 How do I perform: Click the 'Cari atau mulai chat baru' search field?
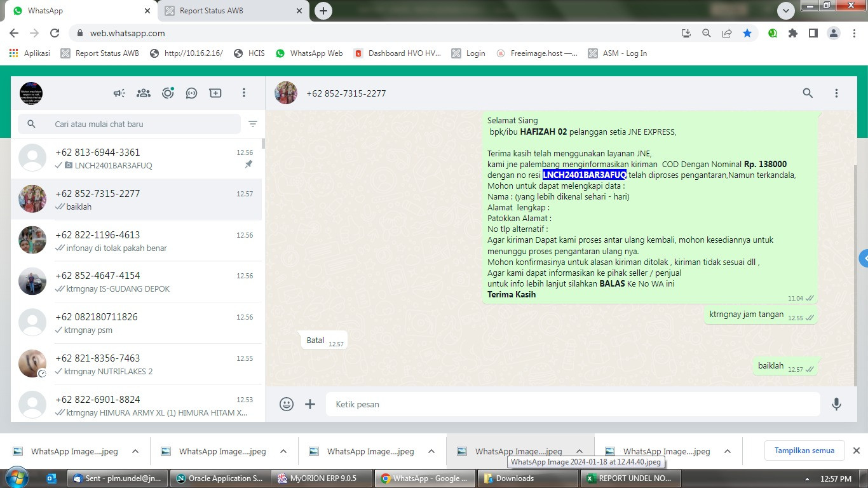(129, 124)
